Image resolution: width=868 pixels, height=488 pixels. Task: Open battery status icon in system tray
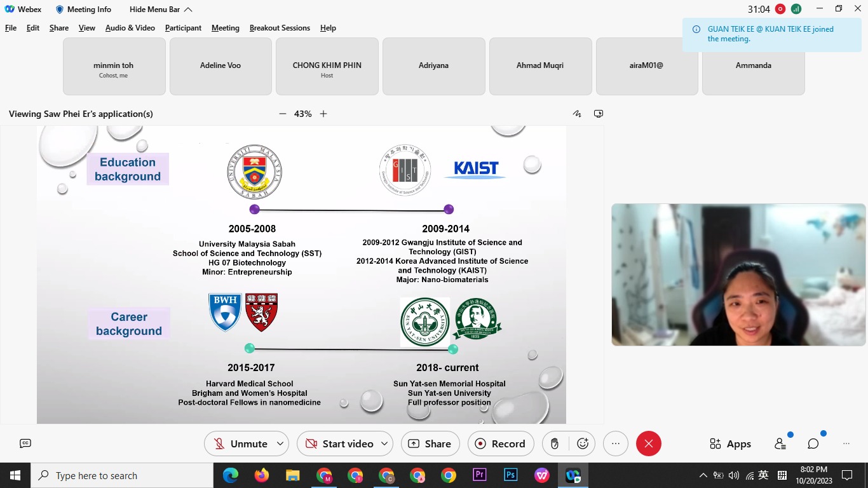[x=719, y=475]
